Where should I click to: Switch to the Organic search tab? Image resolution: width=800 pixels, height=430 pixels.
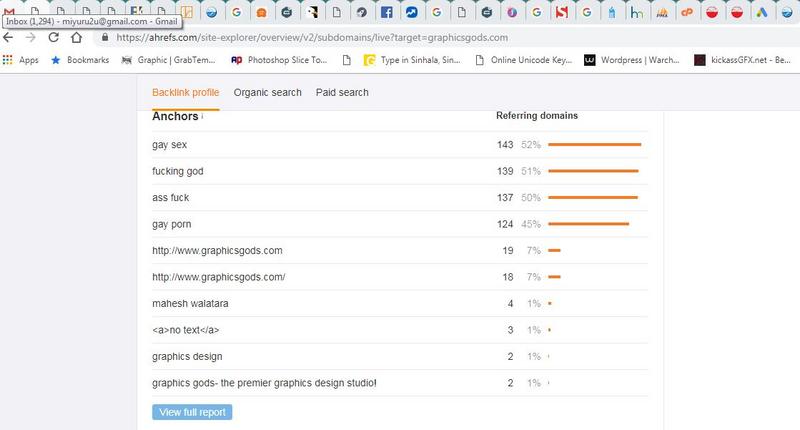[x=267, y=92]
